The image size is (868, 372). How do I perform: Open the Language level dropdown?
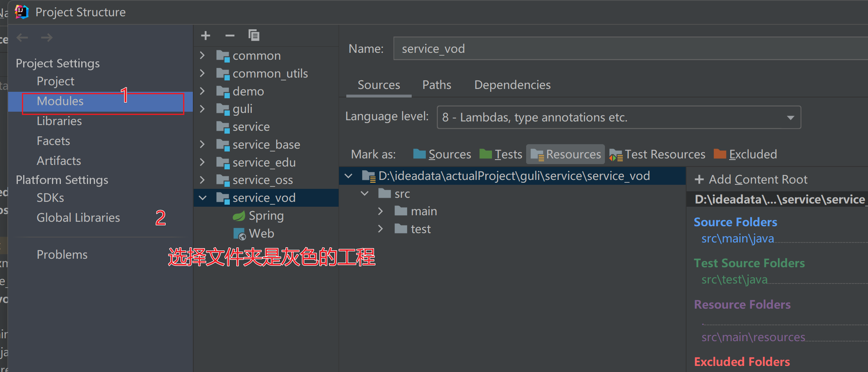[790, 117]
